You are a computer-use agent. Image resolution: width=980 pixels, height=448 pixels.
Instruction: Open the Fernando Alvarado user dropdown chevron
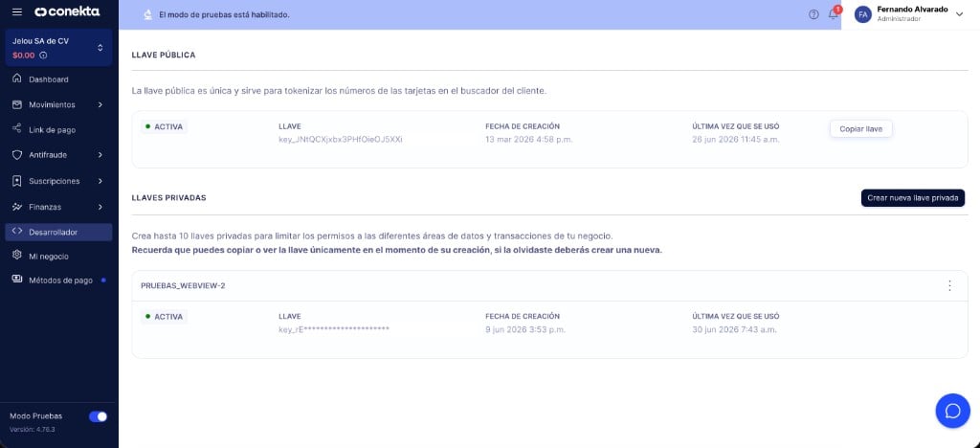[x=960, y=14]
